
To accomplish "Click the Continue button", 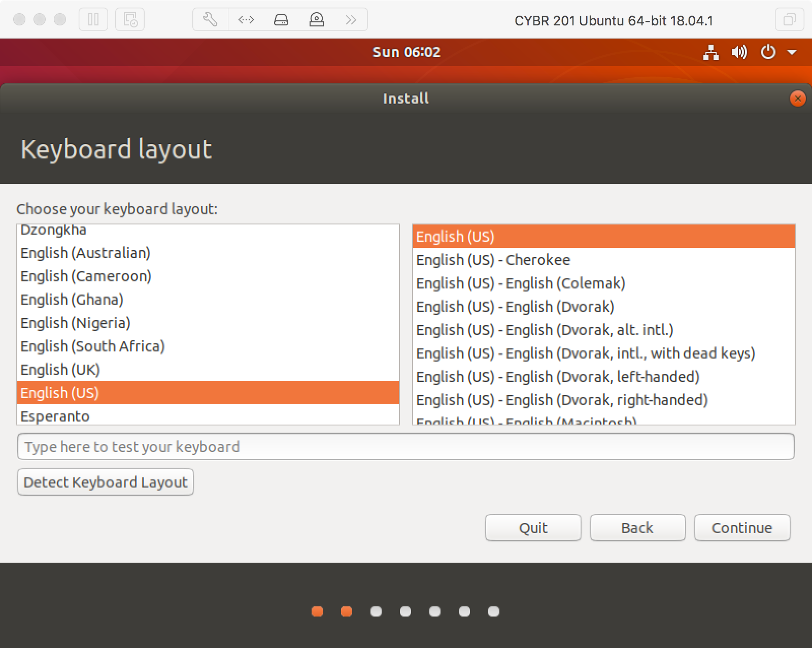I will (741, 528).
